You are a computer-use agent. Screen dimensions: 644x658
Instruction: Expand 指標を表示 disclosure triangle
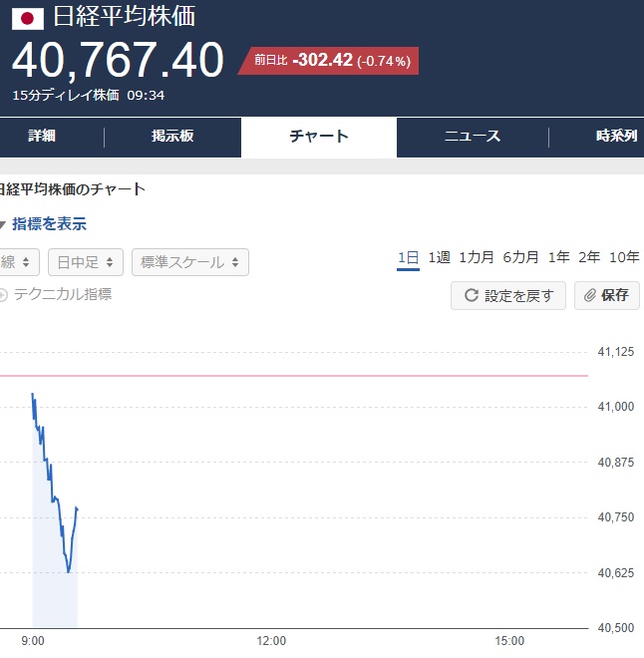(x=3, y=224)
